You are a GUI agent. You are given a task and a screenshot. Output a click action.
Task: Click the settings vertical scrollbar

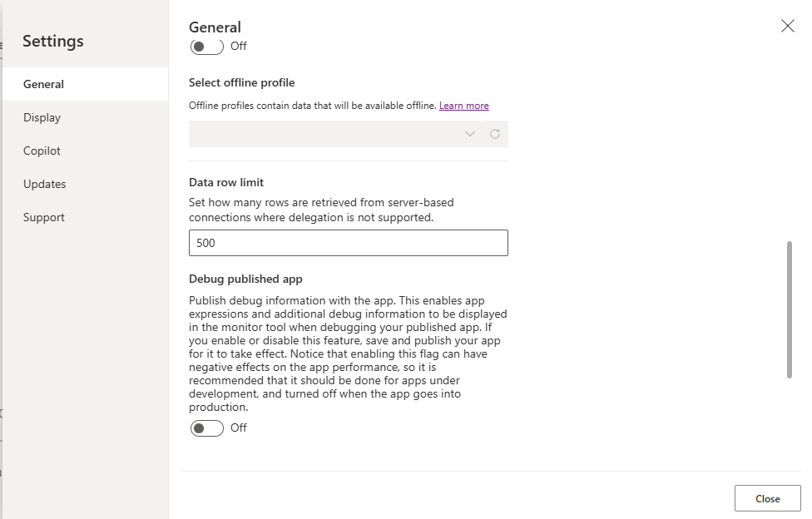[790, 309]
